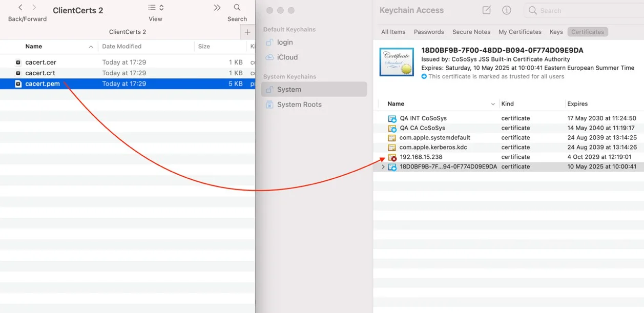Sort keychain list by Name column
This screenshot has width=644, height=313.
click(x=396, y=103)
